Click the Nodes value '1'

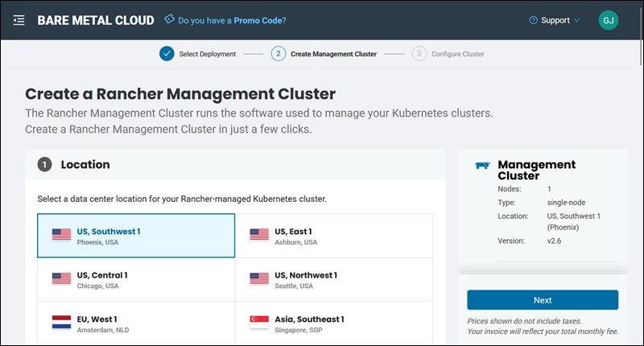(549, 189)
